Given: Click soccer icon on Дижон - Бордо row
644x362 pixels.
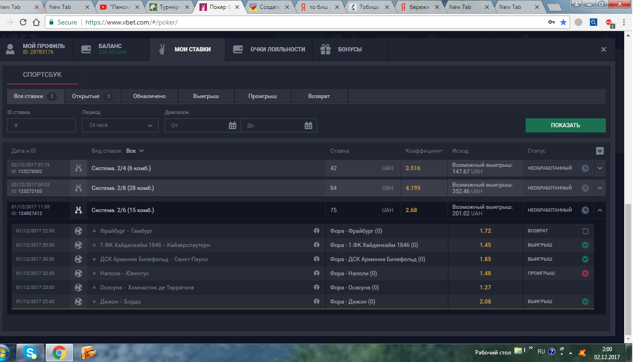Looking at the screenshot, I should point(79,302).
